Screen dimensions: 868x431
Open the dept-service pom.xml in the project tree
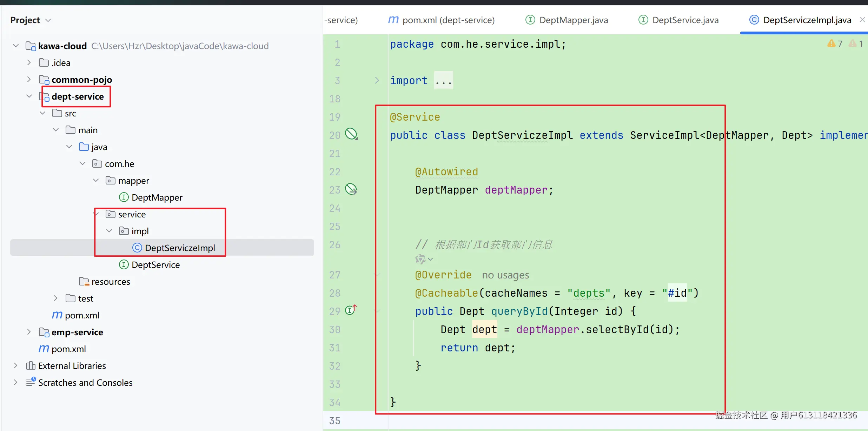82,315
